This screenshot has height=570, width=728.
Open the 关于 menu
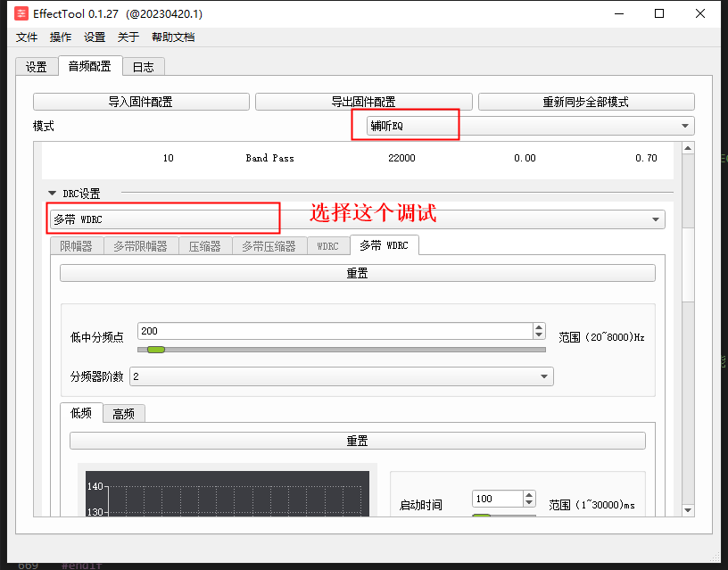pyautogui.click(x=128, y=37)
